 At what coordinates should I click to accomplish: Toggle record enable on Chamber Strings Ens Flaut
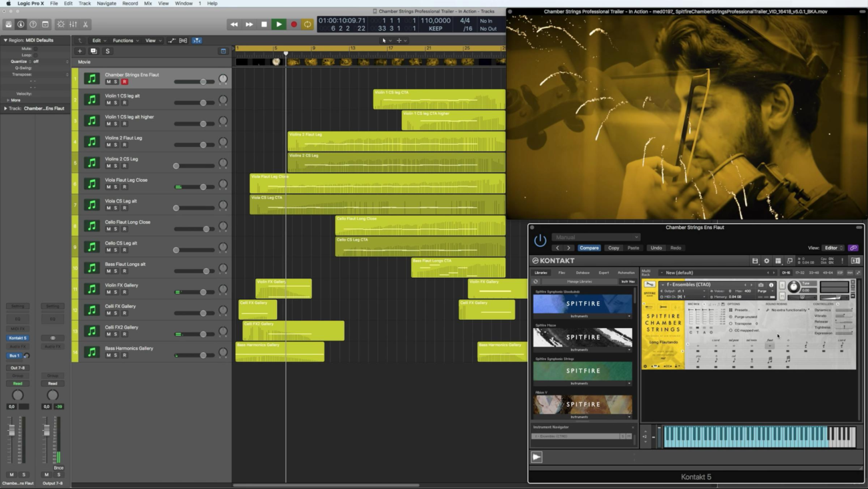click(124, 81)
